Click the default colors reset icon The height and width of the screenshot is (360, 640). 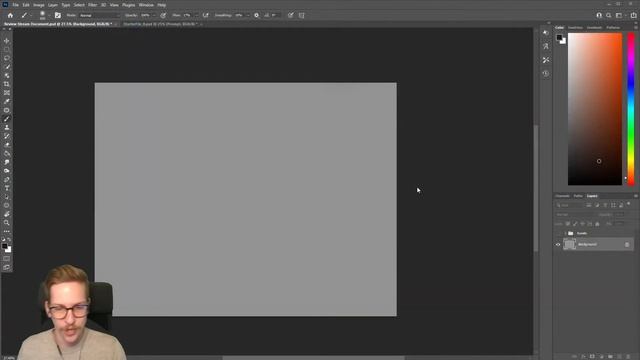coord(4,240)
